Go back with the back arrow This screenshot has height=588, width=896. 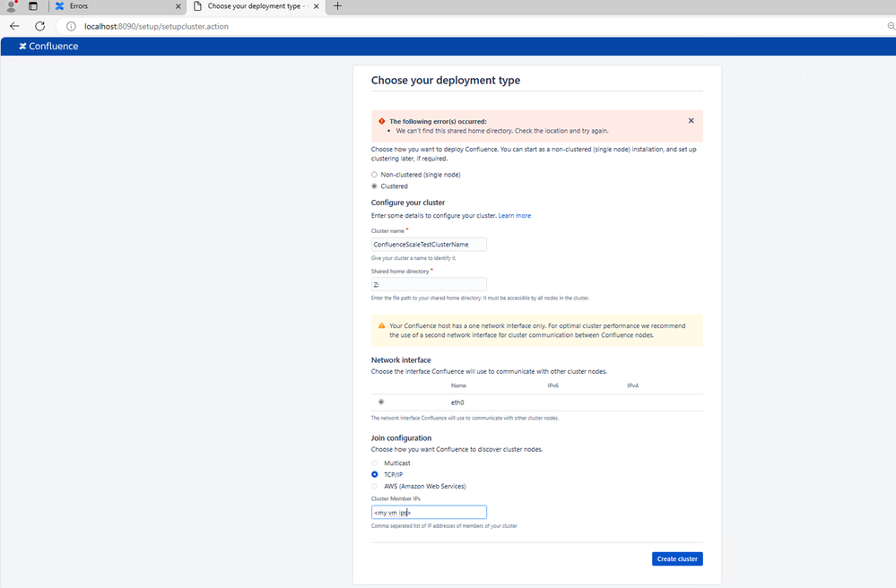tap(15, 26)
